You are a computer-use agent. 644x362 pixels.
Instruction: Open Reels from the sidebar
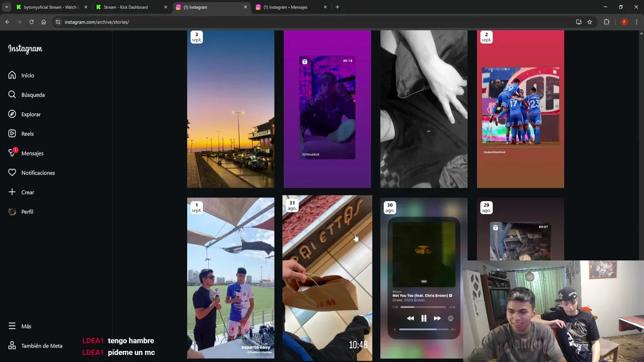[21, 134]
